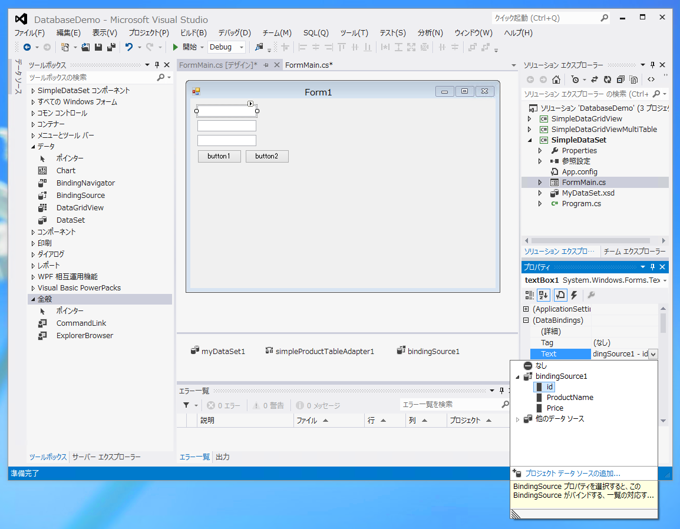Click the Alphabetical sort icon in Properties
680x529 pixels.
544,295
